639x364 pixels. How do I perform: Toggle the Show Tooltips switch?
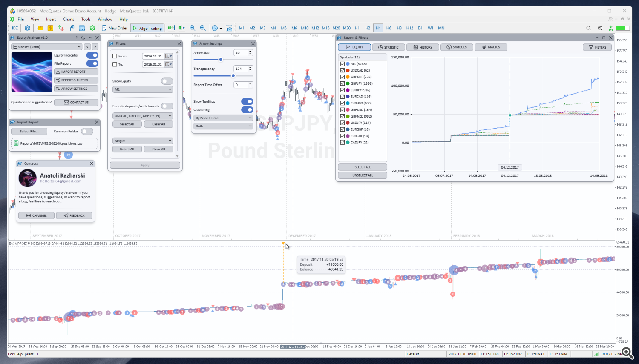tap(247, 101)
